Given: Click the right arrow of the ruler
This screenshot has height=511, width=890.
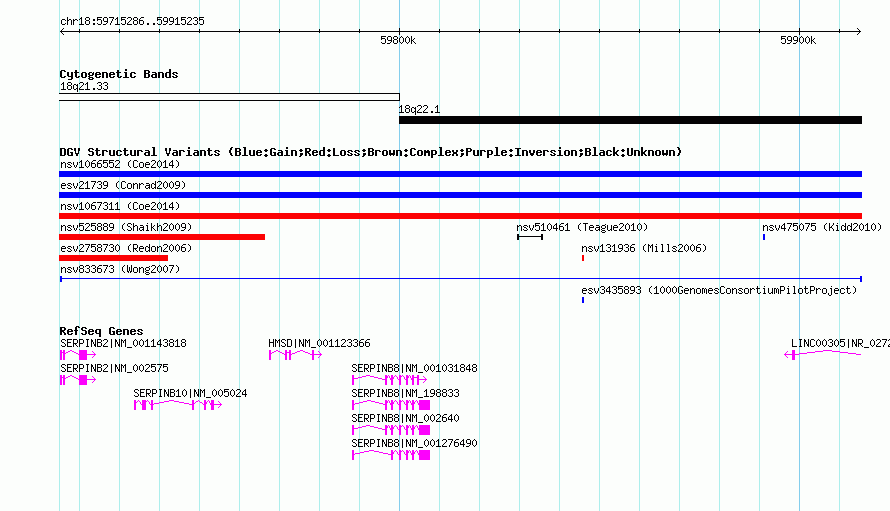Looking at the screenshot, I should pyautogui.click(x=859, y=32).
